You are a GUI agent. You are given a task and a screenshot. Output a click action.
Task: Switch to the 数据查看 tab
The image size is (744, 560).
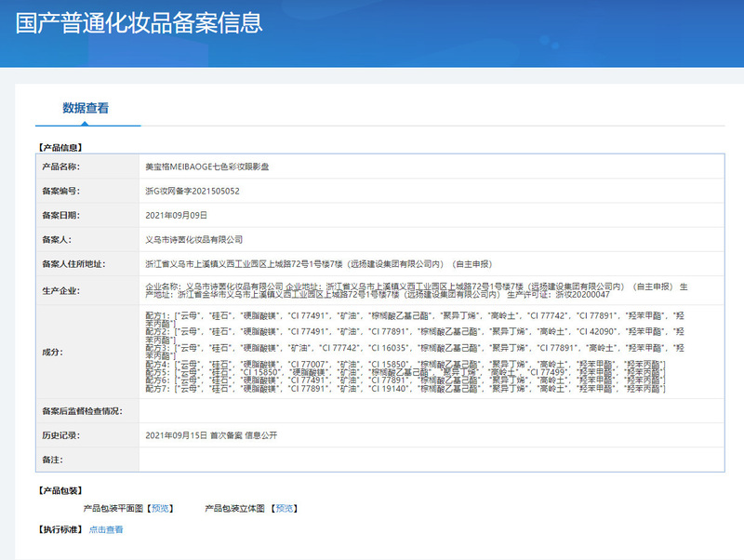coord(86,108)
